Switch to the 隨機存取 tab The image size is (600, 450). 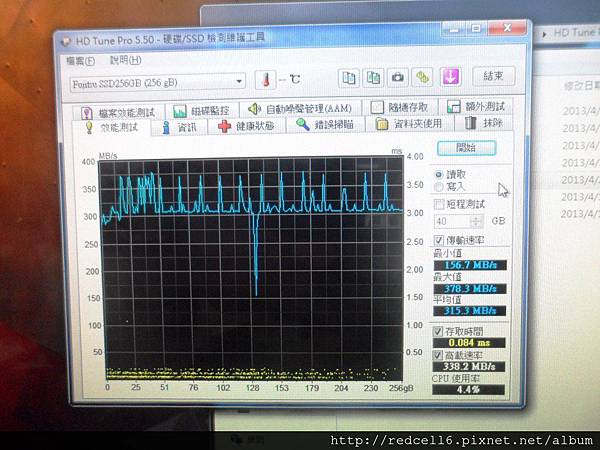[399, 107]
